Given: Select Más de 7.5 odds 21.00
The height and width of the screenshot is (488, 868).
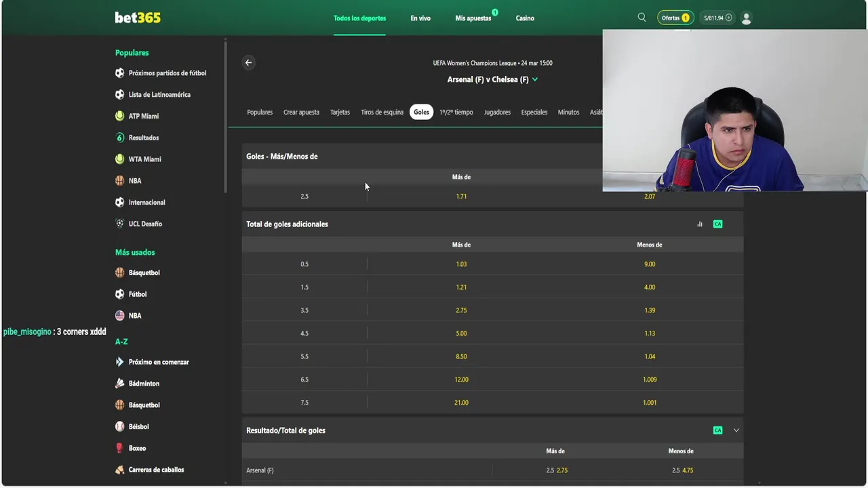Looking at the screenshot, I should point(461,403).
